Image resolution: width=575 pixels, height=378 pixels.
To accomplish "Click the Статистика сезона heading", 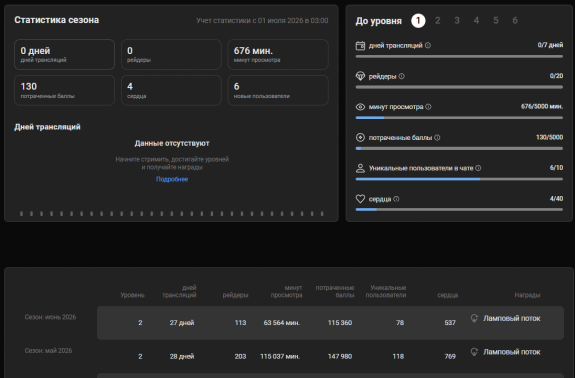I will coord(56,20).
